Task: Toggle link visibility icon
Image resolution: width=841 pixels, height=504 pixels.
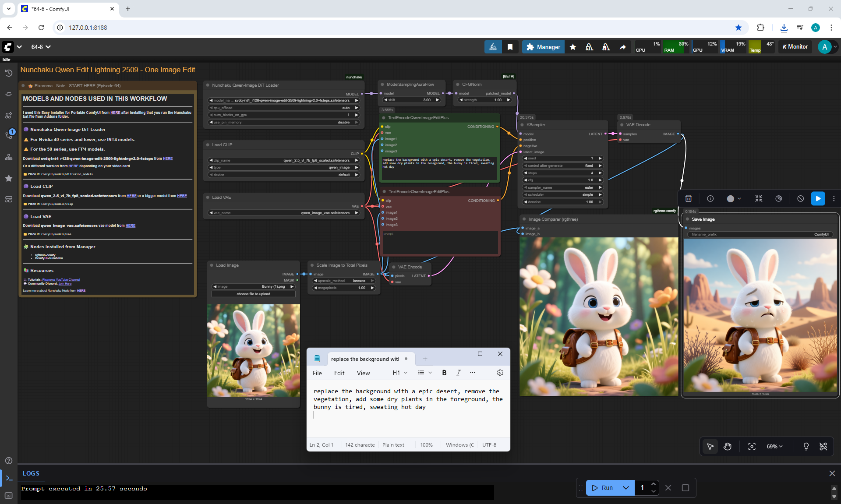Action: click(823, 447)
